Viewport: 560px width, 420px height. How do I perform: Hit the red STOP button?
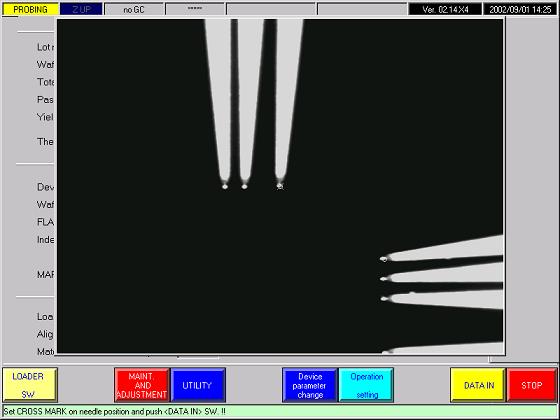coord(532,385)
